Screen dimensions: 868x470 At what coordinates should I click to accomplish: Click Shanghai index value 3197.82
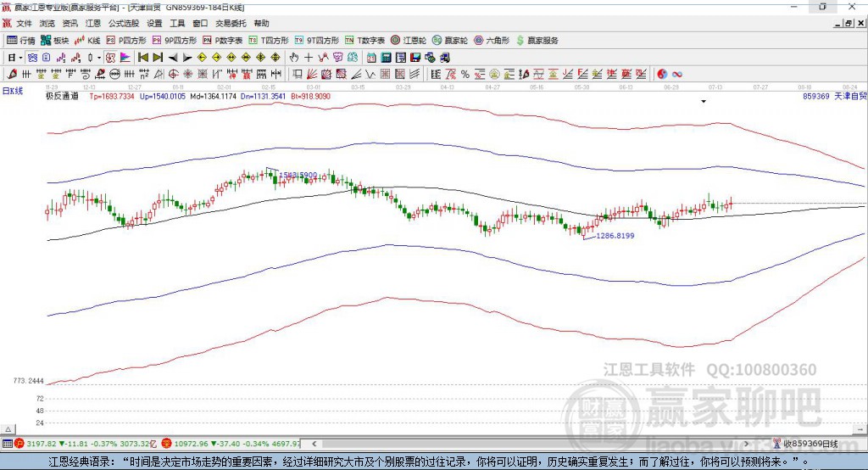coord(41,444)
